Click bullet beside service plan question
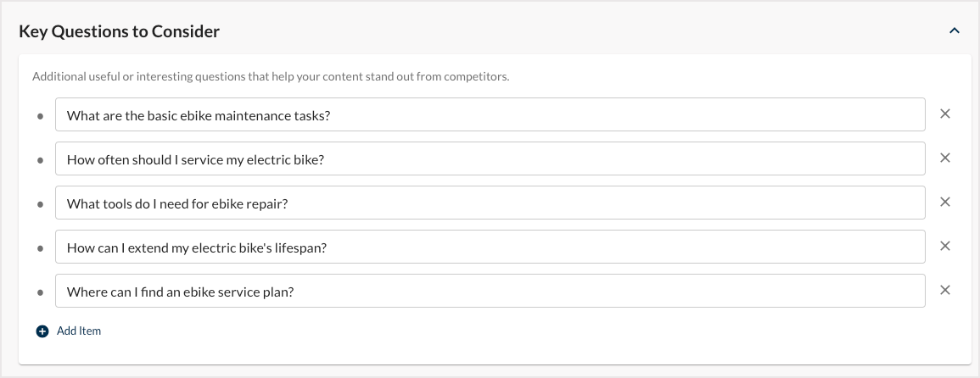 40,292
